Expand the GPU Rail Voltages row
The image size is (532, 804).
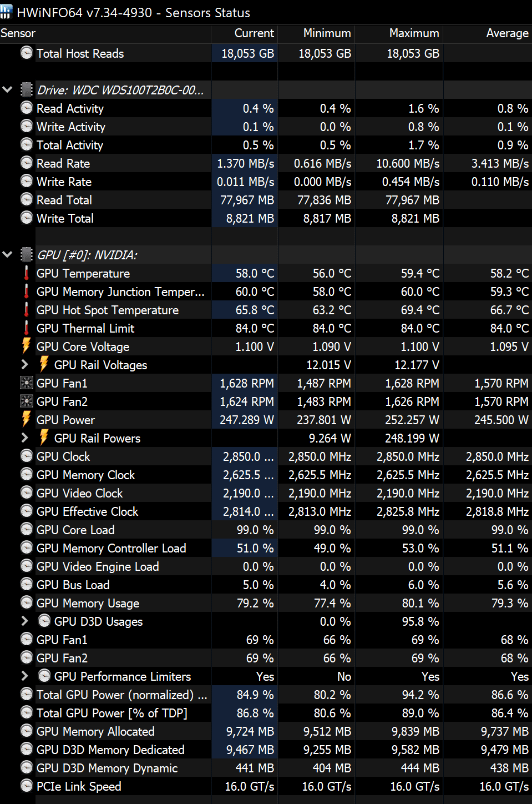(24, 364)
